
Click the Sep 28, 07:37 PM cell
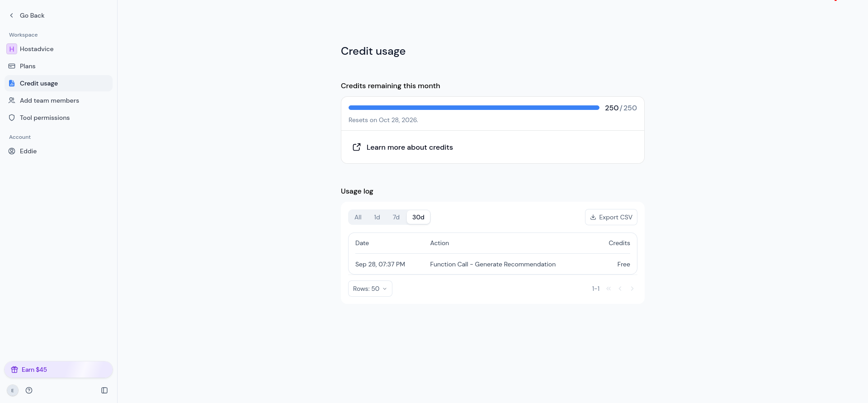[x=380, y=264]
